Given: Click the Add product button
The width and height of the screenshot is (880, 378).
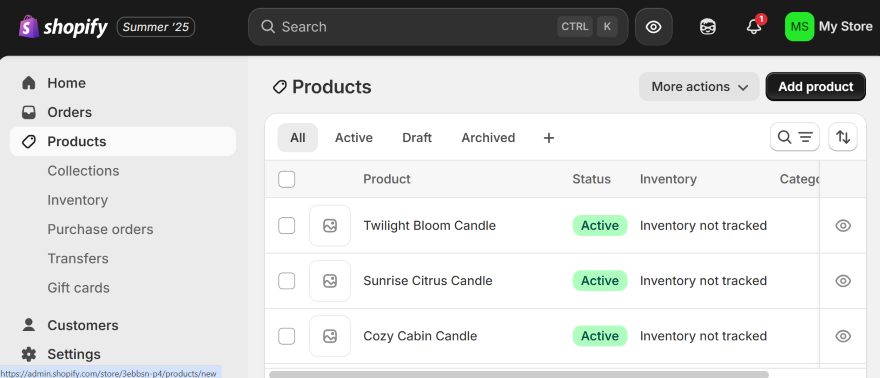Looking at the screenshot, I should [815, 87].
